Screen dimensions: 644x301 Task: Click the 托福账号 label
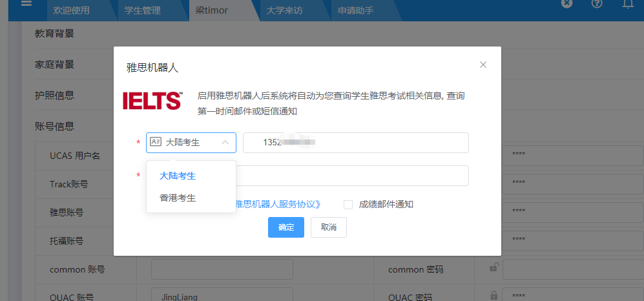pos(67,241)
